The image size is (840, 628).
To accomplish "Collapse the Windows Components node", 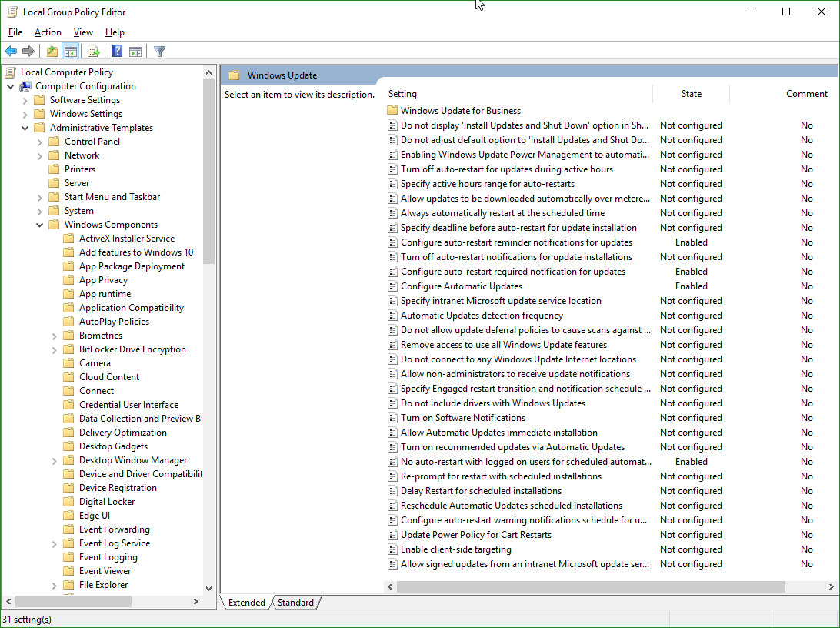I will (x=40, y=225).
